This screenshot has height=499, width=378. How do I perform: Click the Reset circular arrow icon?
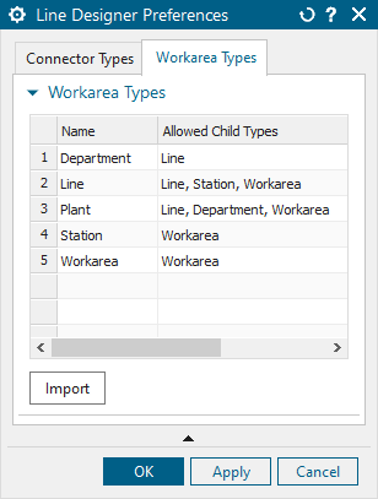coord(307,15)
